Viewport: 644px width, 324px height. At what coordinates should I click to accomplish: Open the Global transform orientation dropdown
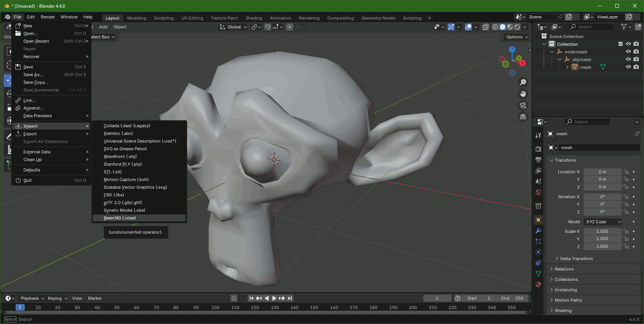coord(233,27)
